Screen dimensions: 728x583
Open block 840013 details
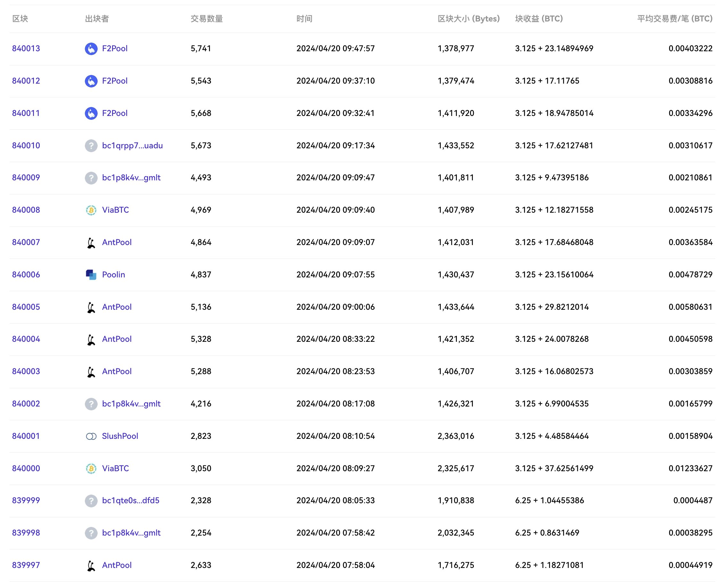coord(26,48)
